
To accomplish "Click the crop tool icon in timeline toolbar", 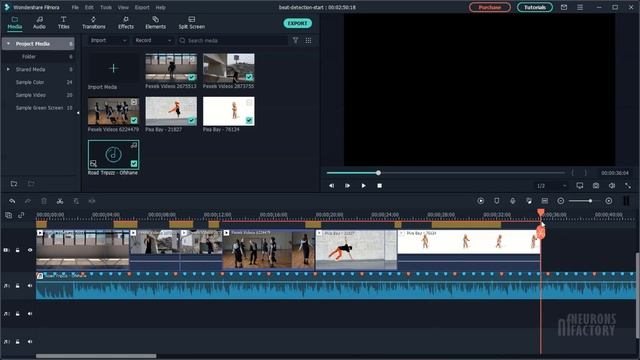I will pos(76,201).
